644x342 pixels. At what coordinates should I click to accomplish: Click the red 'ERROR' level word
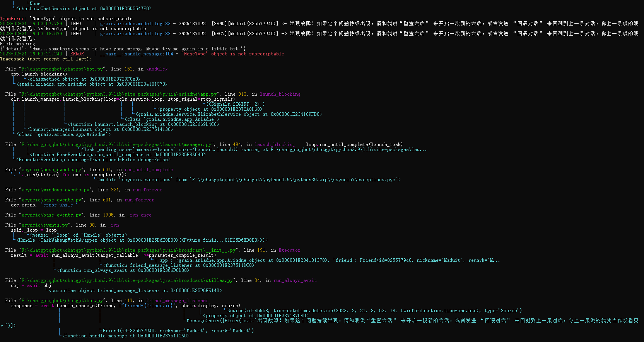click(77, 54)
